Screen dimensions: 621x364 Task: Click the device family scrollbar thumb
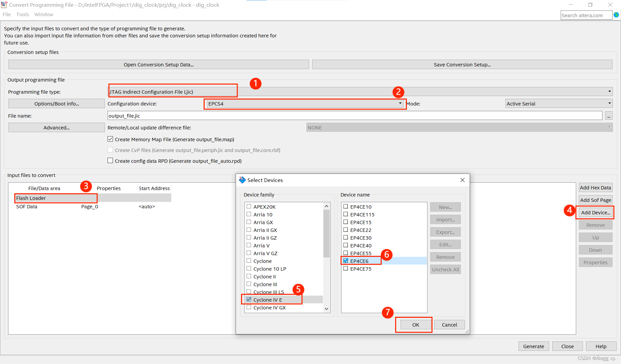pos(326,233)
